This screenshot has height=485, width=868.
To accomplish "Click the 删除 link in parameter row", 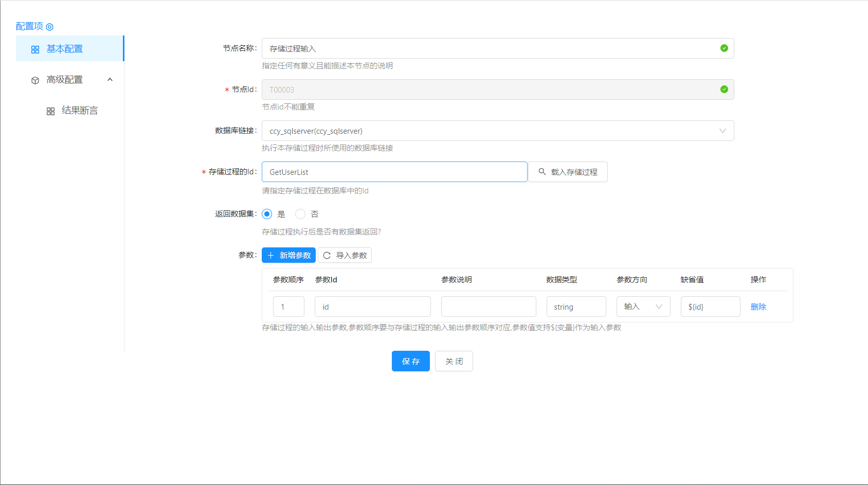I will pyautogui.click(x=758, y=307).
